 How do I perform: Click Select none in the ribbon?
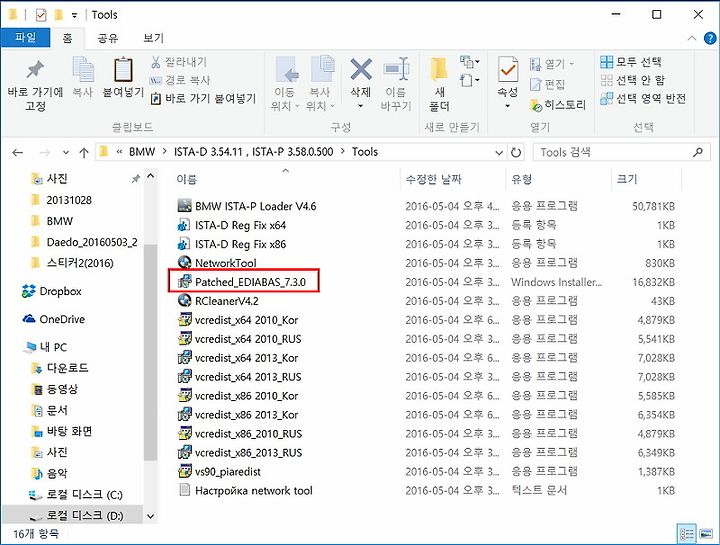tap(633, 80)
